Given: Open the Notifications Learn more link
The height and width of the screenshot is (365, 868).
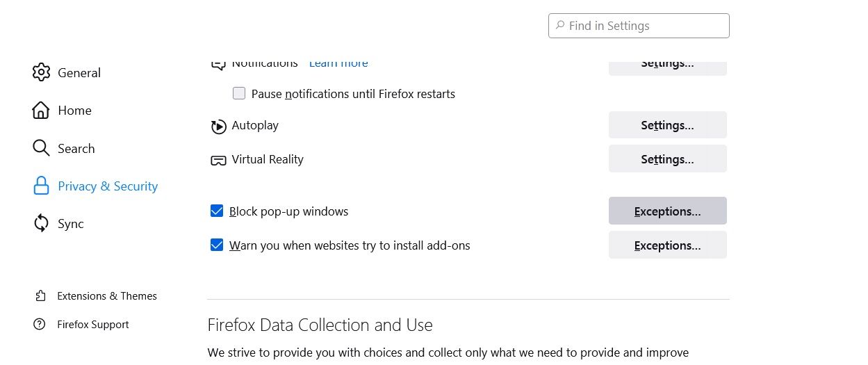Looking at the screenshot, I should [338, 63].
